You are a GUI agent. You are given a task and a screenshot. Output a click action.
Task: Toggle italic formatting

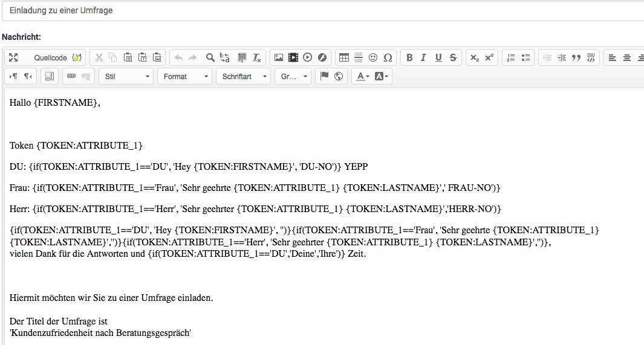[x=423, y=57]
